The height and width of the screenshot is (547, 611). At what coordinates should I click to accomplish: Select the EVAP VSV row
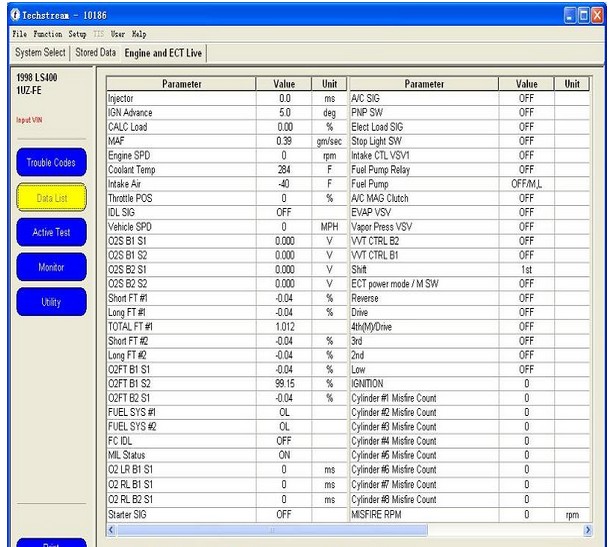(469, 212)
